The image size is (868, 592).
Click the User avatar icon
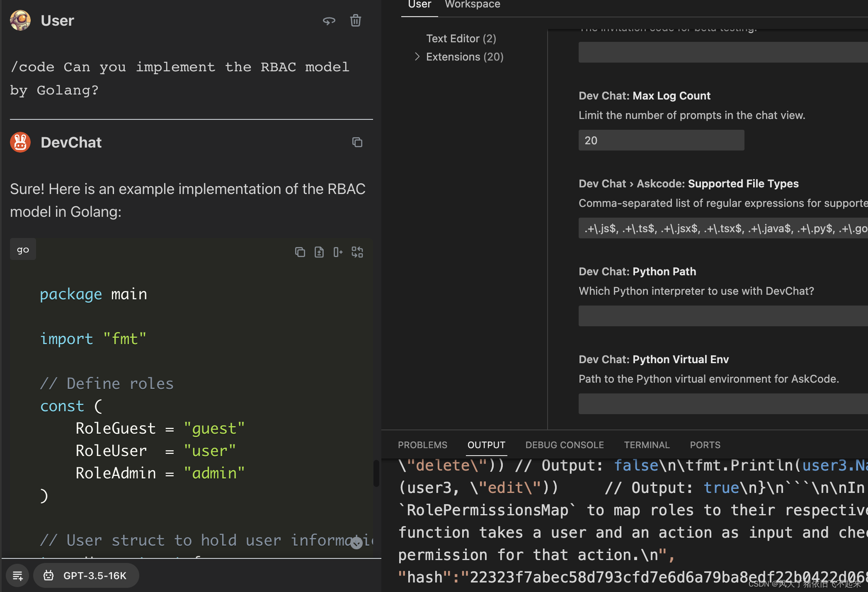click(20, 20)
